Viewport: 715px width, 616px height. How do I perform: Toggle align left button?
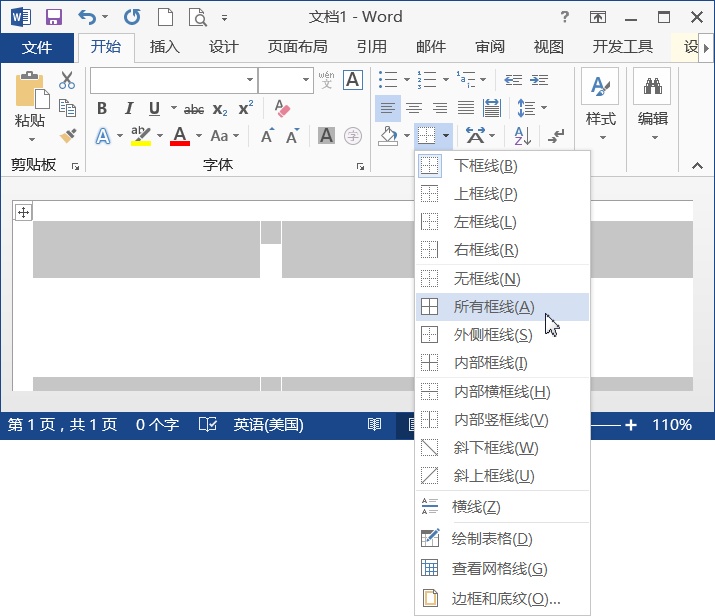(388, 108)
